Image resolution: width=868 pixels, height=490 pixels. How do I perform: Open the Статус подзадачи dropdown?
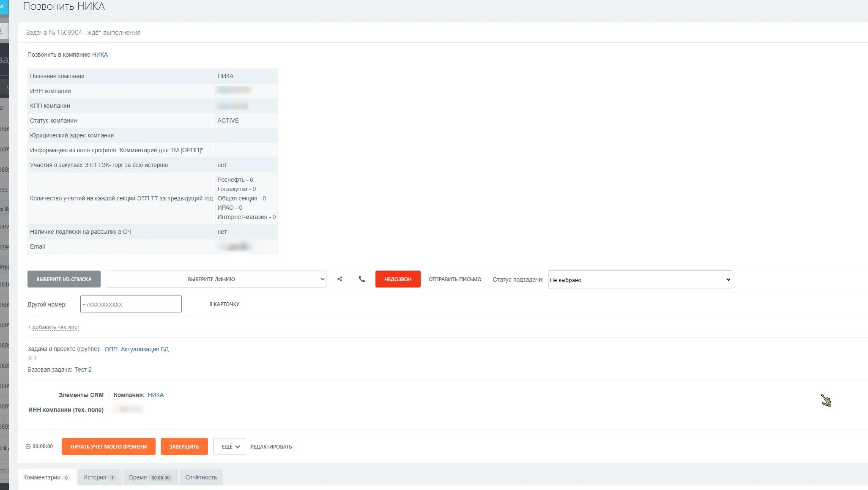(x=640, y=279)
